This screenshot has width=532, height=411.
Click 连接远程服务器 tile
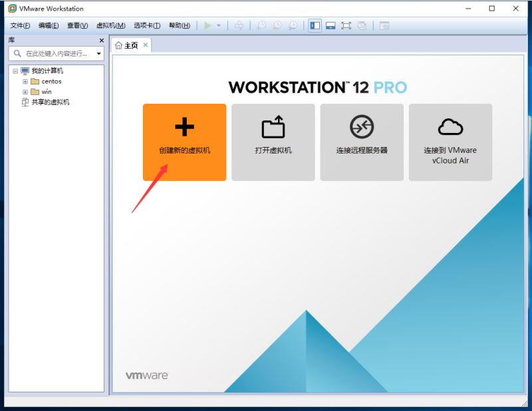[362, 142]
